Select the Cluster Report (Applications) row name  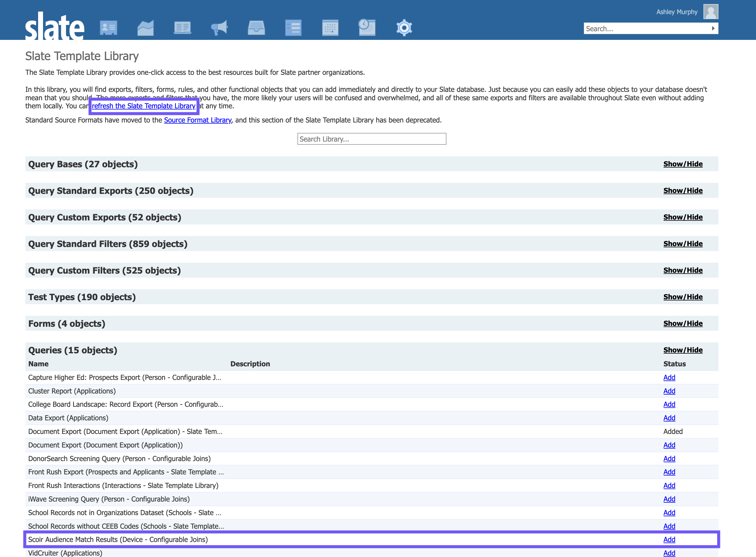tap(72, 391)
